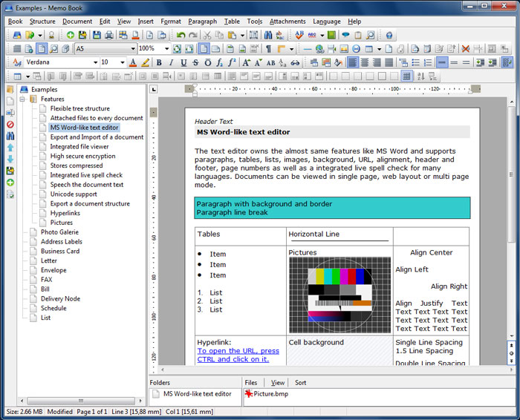This screenshot has width=520, height=420.
Task: Click the copy icon beside scissors
Action: click(219, 35)
